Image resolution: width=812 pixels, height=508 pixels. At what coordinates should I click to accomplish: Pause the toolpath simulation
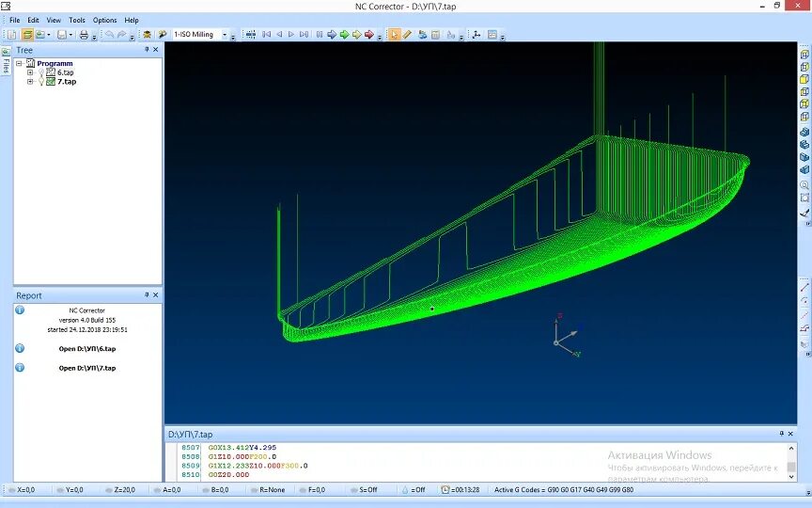(x=320, y=35)
